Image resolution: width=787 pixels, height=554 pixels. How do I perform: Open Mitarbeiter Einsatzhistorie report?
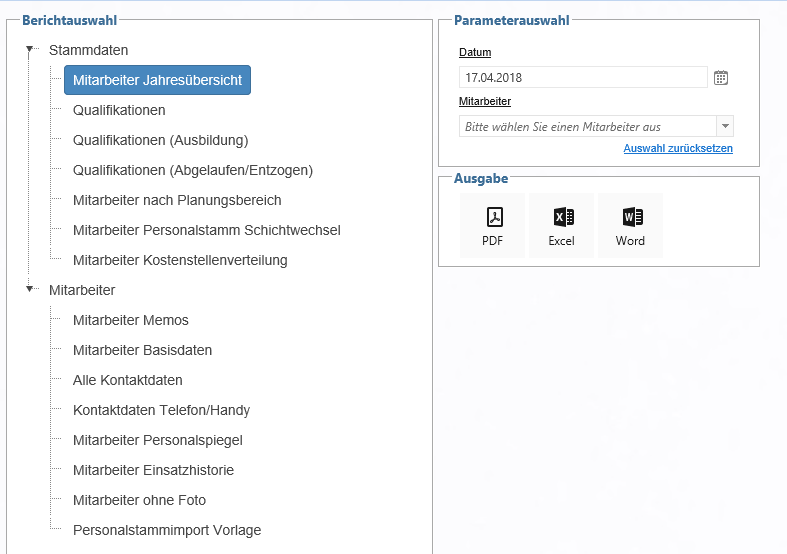tap(153, 470)
